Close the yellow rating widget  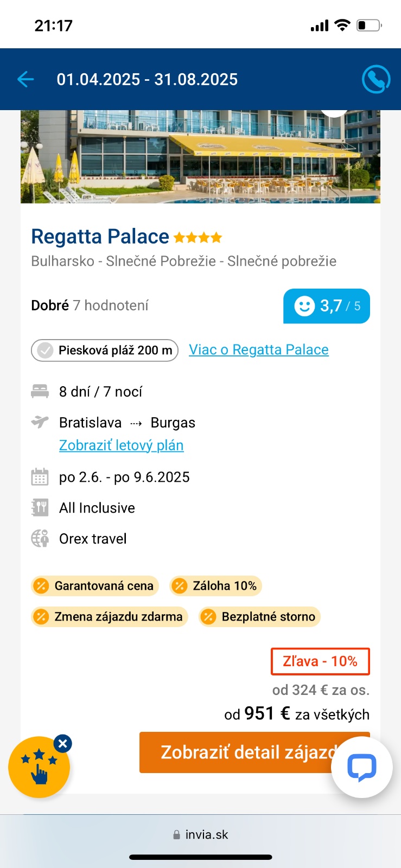click(63, 744)
